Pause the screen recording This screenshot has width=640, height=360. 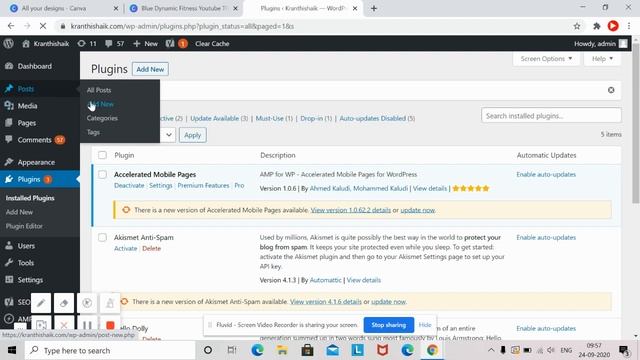click(x=87, y=325)
